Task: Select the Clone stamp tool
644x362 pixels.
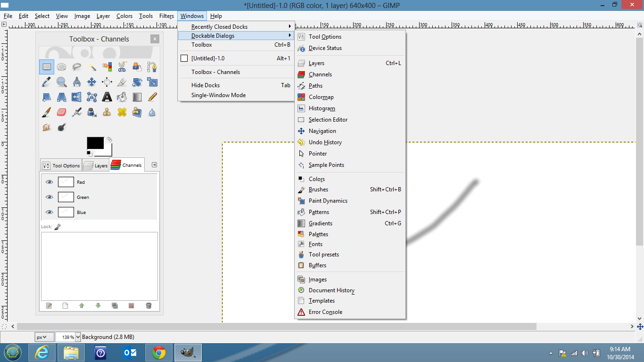Action: (x=107, y=112)
